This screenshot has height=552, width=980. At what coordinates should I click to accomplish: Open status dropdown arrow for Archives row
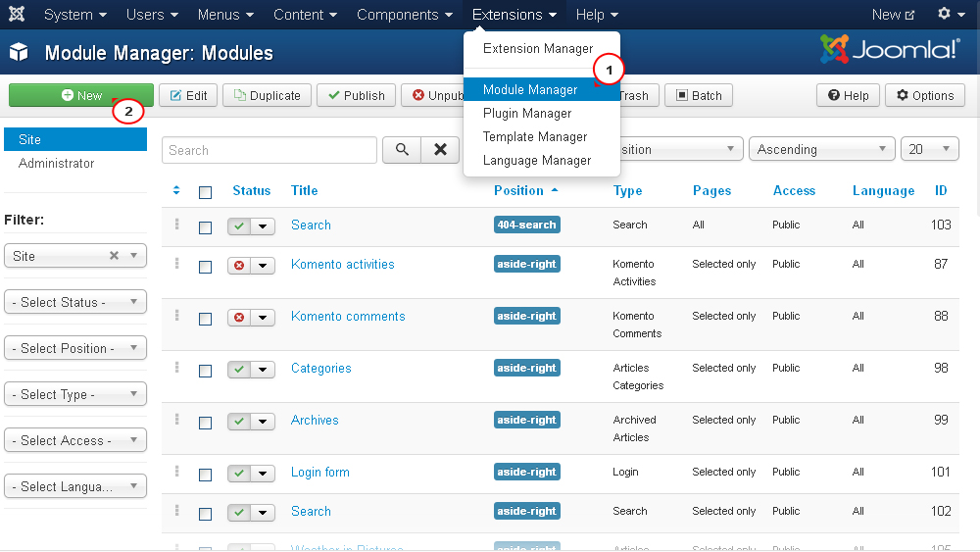click(263, 422)
